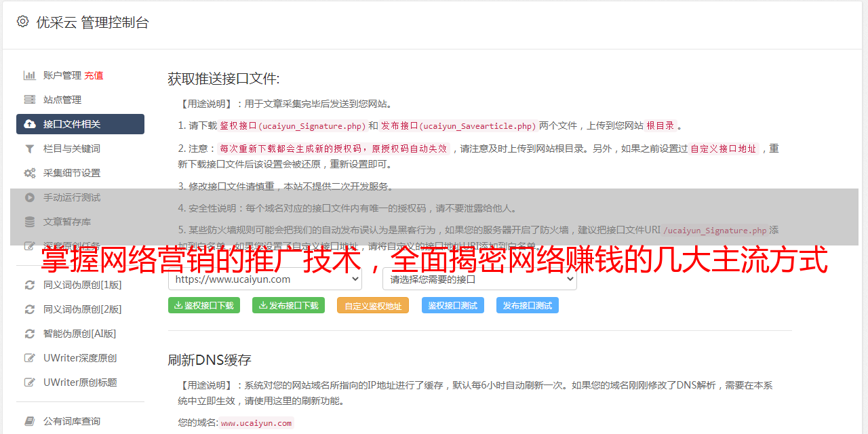Click the refresh icon for 智能伪原创[AI版]

click(x=30, y=334)
